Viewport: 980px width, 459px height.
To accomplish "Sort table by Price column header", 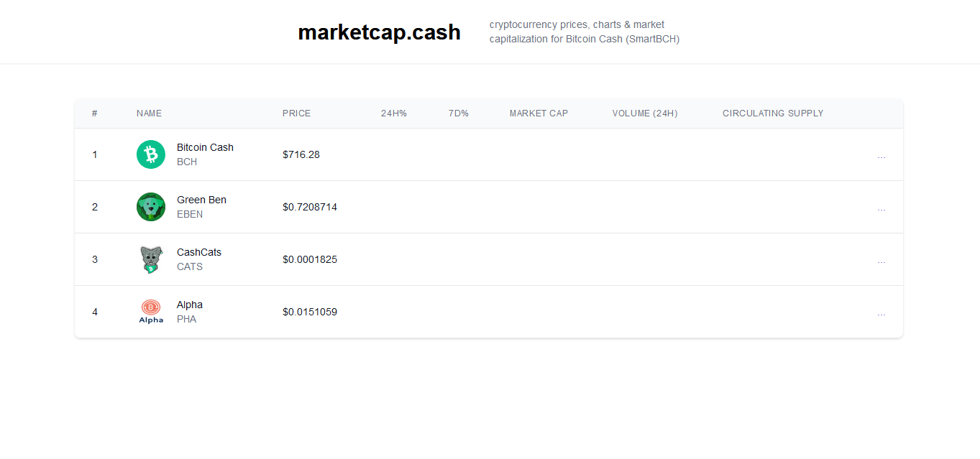I will coord(296,113).
